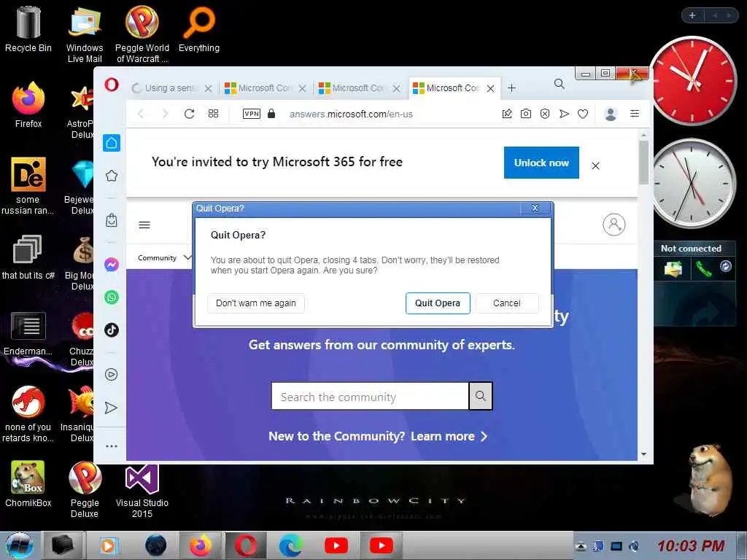The height and width of the screenshot is (560, 747).
Task: Click the Search the community field
Action: point(370,396)
